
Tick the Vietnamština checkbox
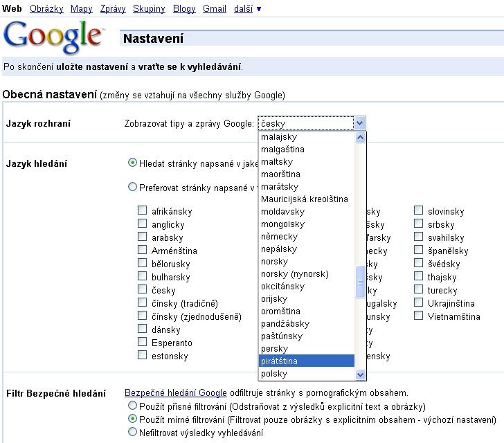[418, 316]
